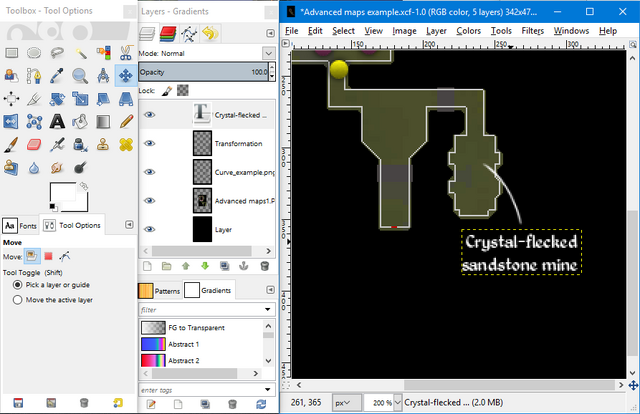This screenshot has width=640, height=414.
Task: Open Gradients dock tab configuration arrow
Action: [270, 289]
